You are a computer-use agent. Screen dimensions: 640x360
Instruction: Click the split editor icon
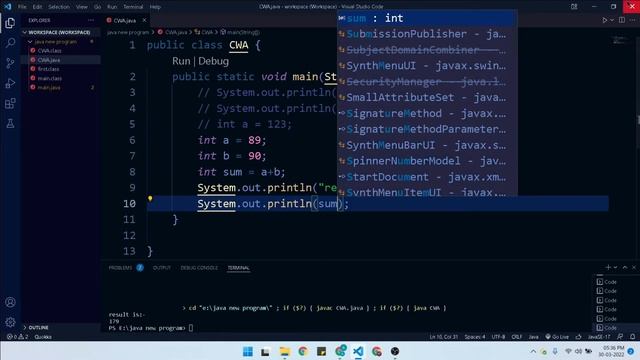coord(622,20)
